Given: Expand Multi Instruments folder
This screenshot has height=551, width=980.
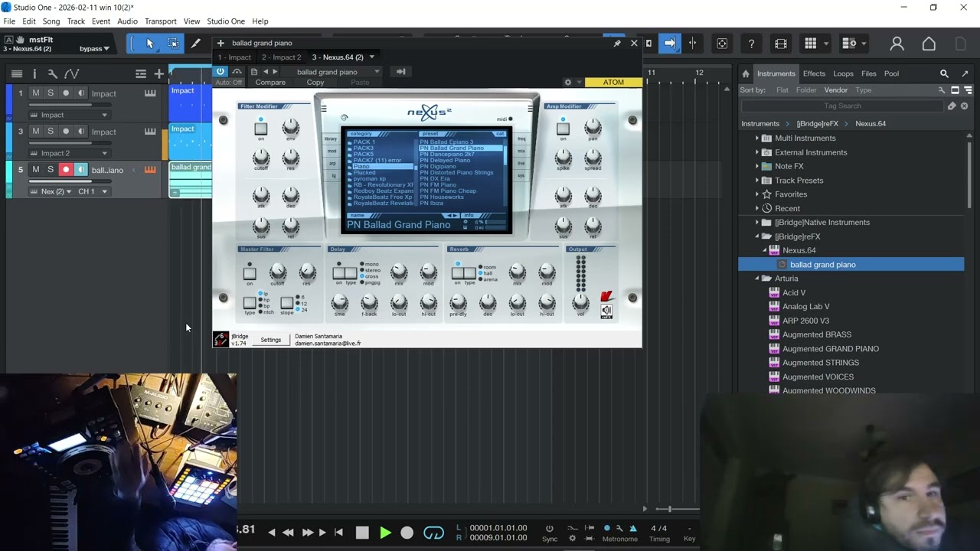Looking at the screenshot, I should tap(757, 138).
